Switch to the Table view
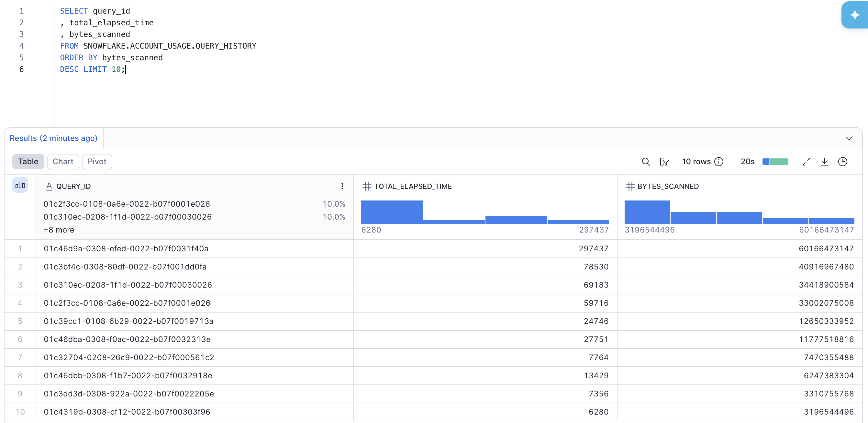The image size is (868, 423). pos(28,162)
